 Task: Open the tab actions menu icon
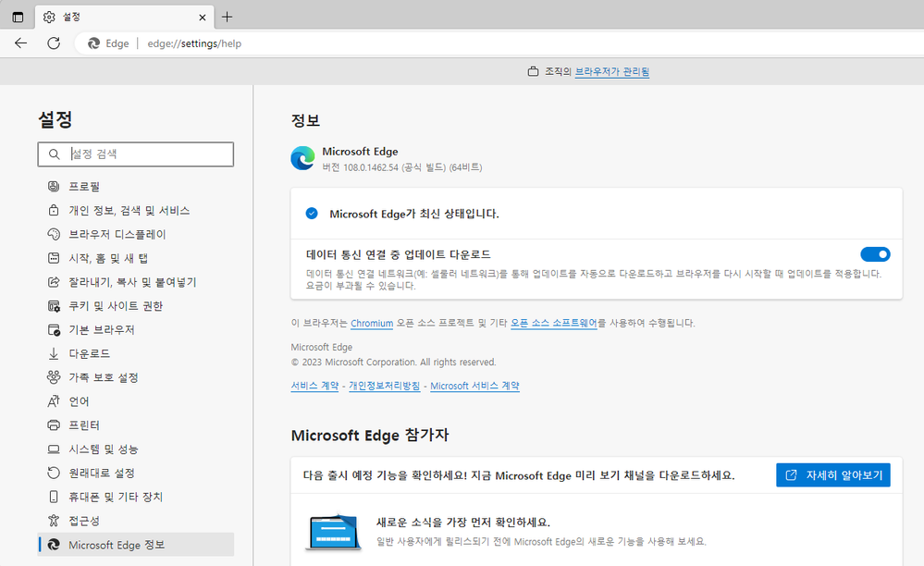pyautogui.click(x=18, y=17)
